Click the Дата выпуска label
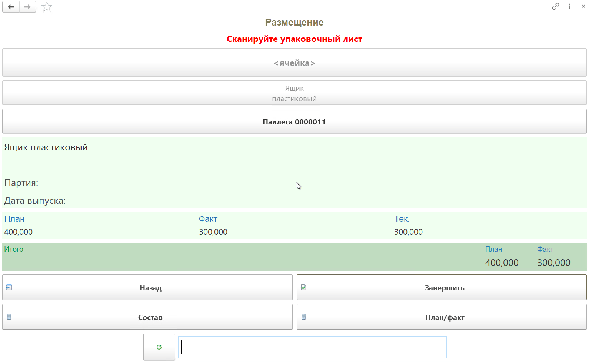592x364 pixels. (35, 201)
